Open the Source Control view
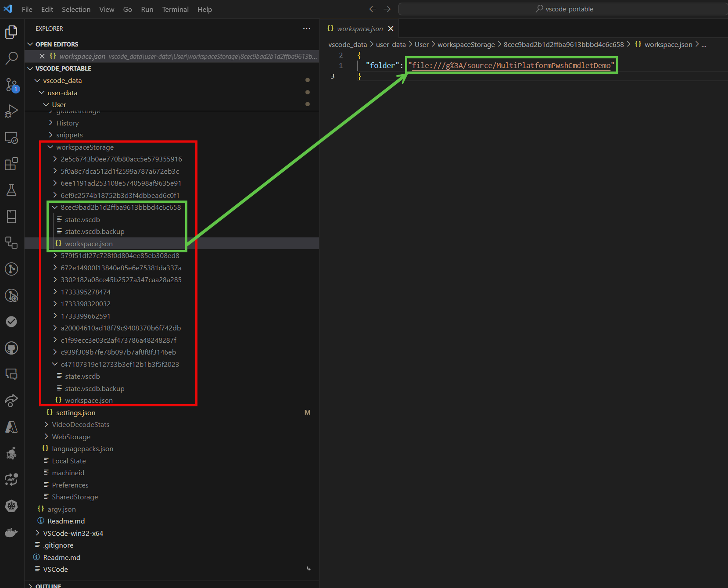 (11, 85)
